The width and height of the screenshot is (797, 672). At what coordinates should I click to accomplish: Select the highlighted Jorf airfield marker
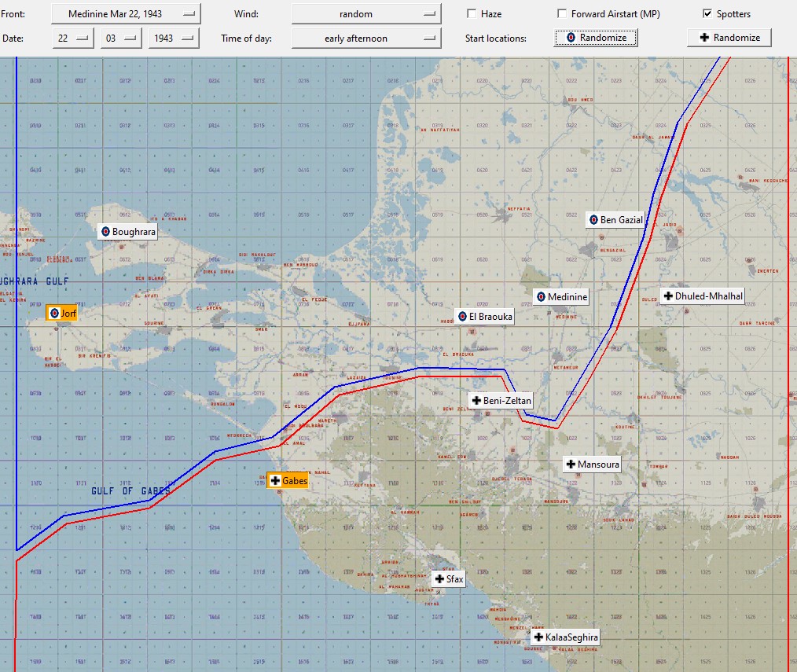[62, 313]
